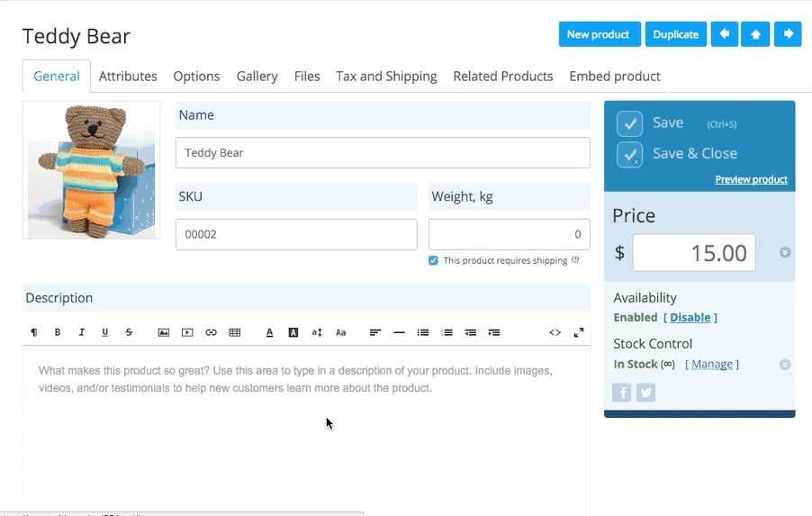This screenshot has width=812, height=516.
Task: Click the Price input field
Action: pos(694,253)
